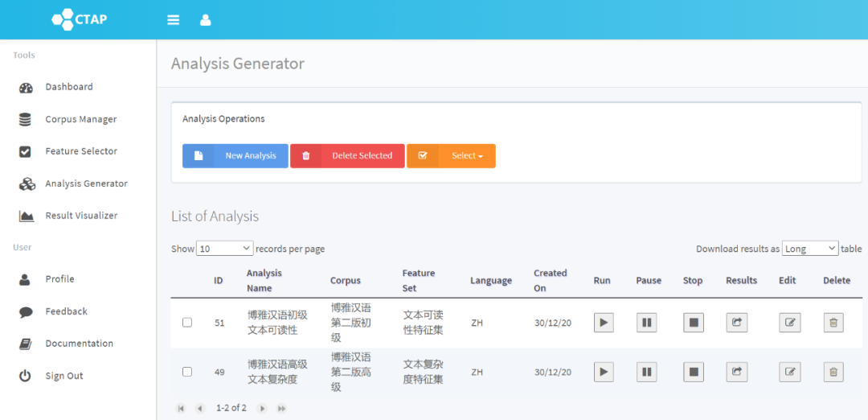The width and height of the screenshot is (868, 420).
Task: Click the Sign Out power icon
Action: pyautogui.click(x=25, y=377)
